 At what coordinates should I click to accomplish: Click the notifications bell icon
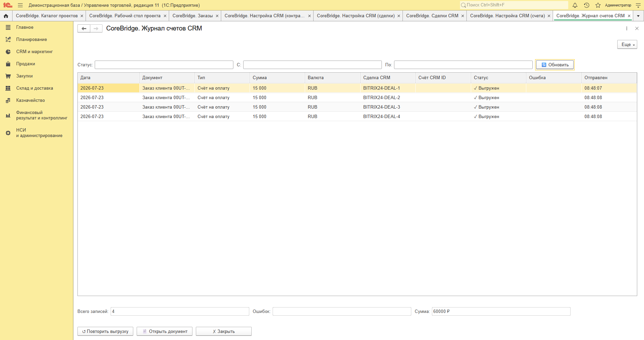click(575, 5)
